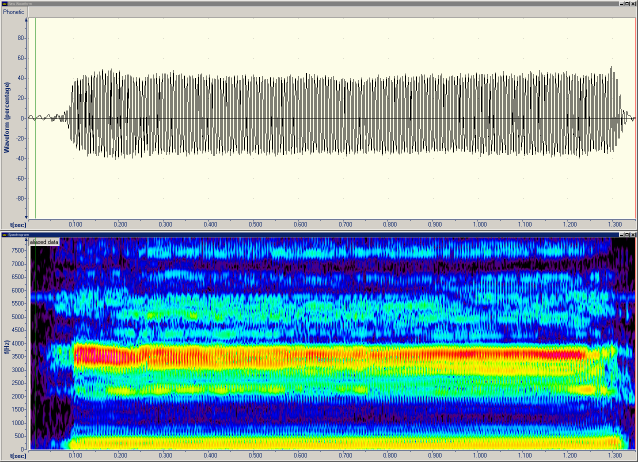Click the 80 label on waveform amplitude axis
Image resolution: width=638 pixels, height=462 pixels.
point(20,38)
